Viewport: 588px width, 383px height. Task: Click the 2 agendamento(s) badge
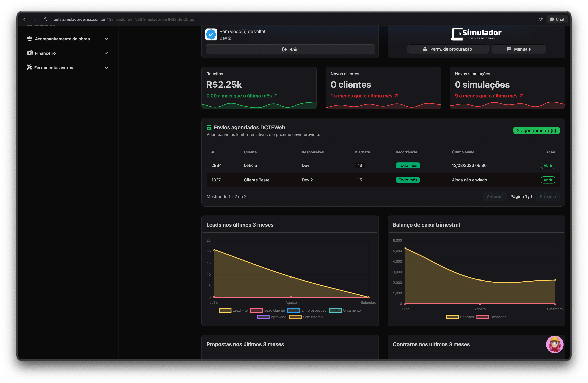coord(536,130)
